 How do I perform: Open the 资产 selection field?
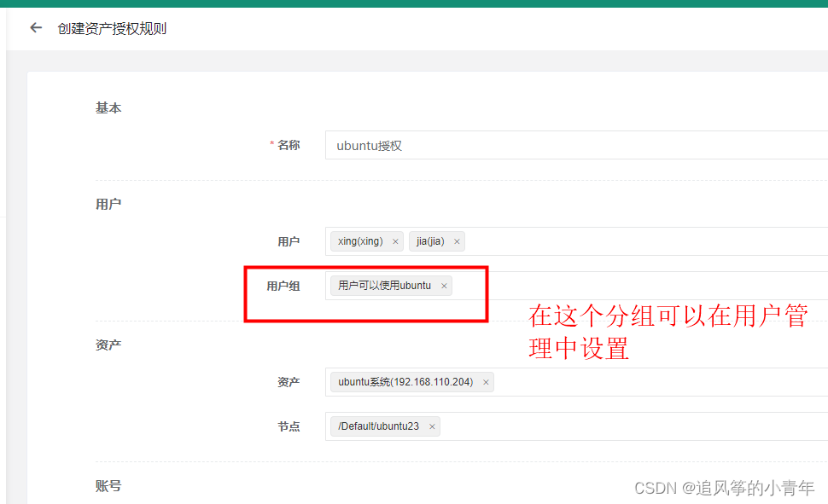[577, 382]
